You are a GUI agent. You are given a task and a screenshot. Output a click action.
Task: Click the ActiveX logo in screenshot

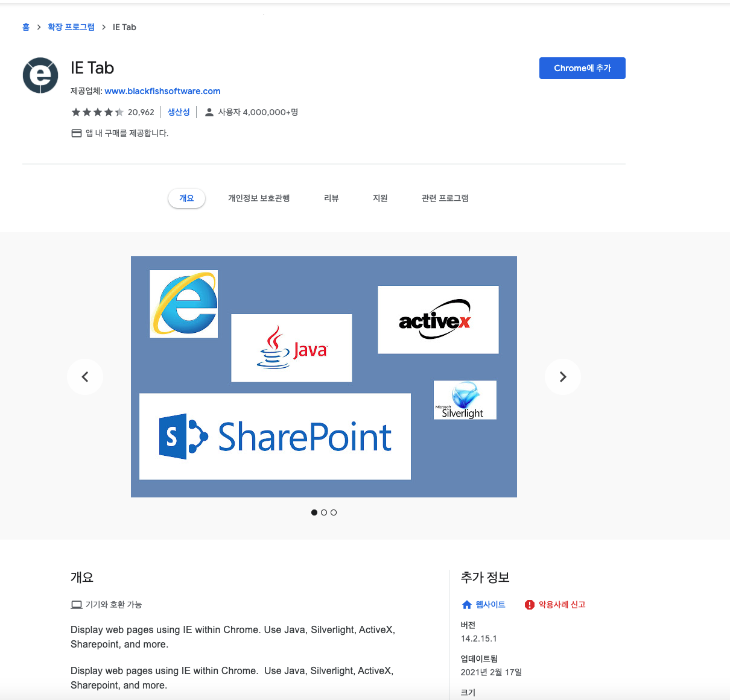coord(438,320)
